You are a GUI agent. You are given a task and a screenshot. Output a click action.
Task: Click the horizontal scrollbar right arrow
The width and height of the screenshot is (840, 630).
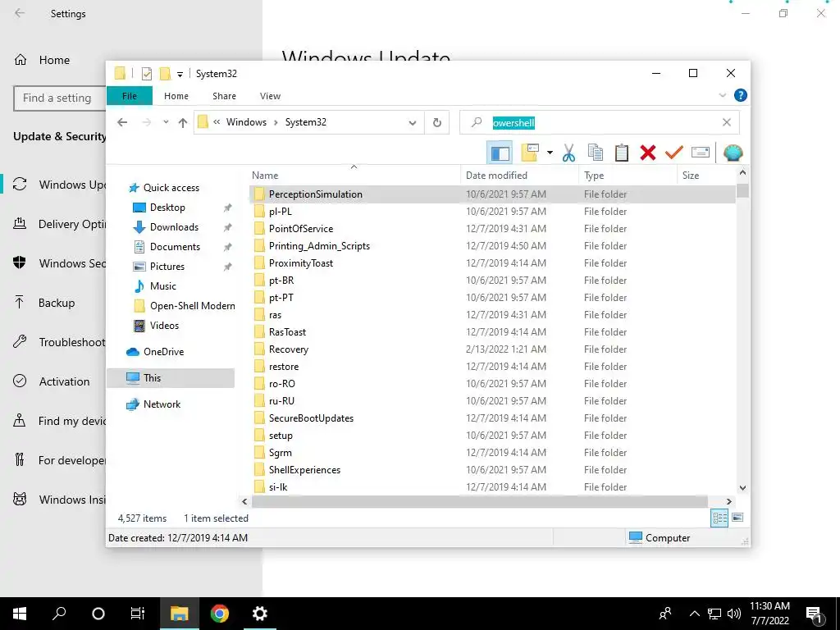coord(728,501)
